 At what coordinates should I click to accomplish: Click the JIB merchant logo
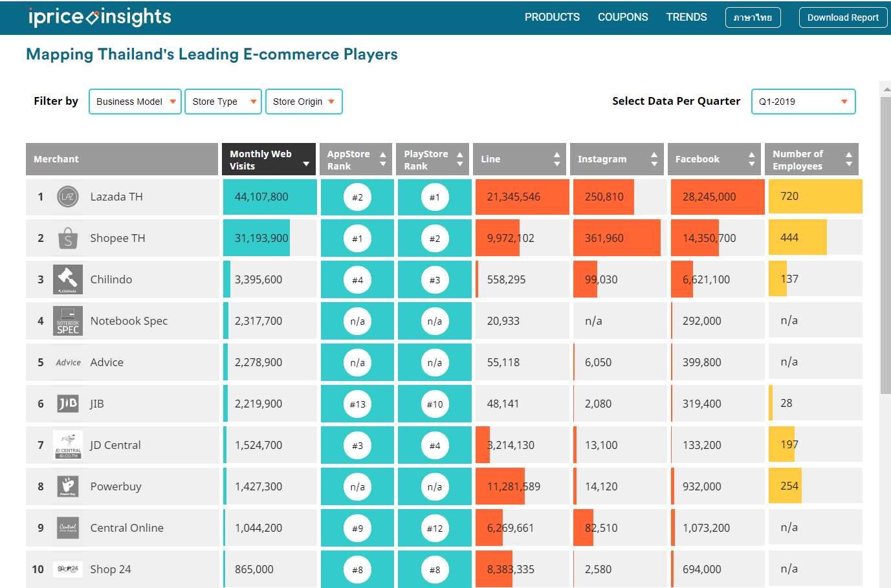pyautogui.click(x=68, y=404)
